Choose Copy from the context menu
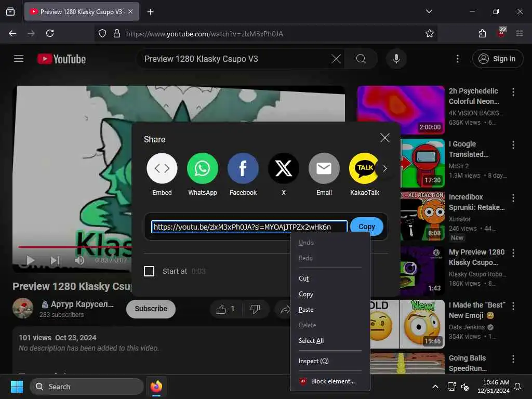This screenshot has height=399, width=532. tap(305, 294)
